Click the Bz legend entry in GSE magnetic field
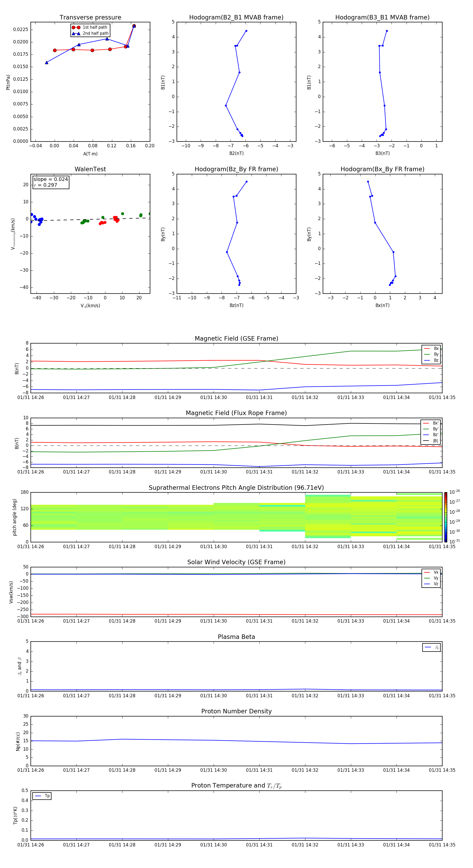 (431, 360)
